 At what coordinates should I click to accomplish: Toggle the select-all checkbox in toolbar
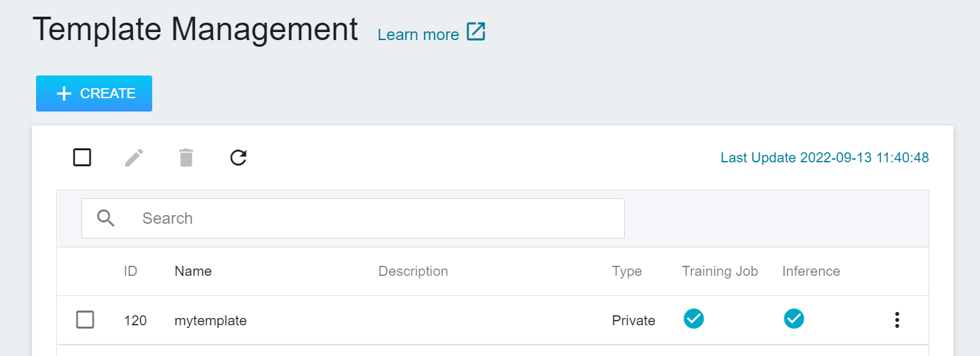pos(82,158)
